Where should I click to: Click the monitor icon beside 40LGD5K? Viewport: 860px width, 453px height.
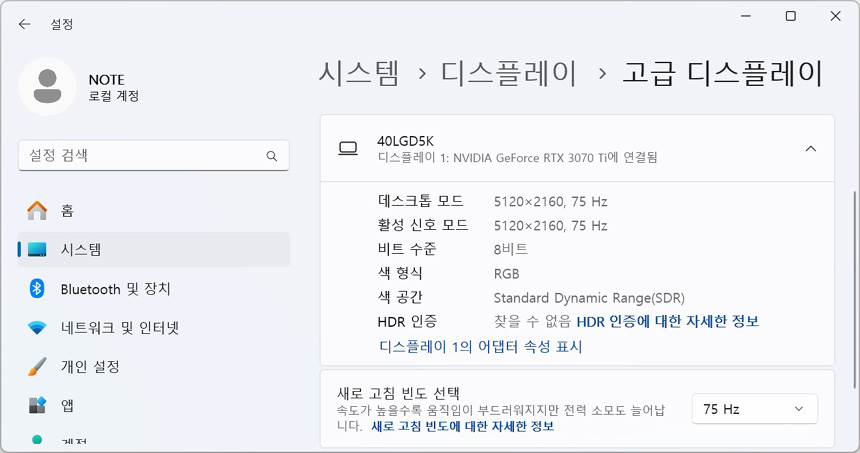click(x=348, y=149)
